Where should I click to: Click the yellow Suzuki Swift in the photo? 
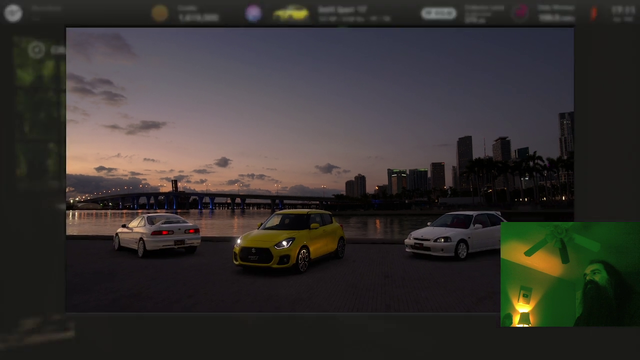click(289, 240)
